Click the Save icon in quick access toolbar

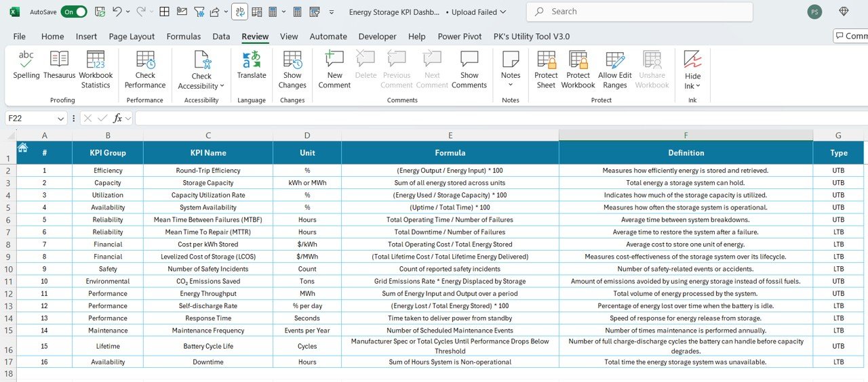click(x=100, y=12)
